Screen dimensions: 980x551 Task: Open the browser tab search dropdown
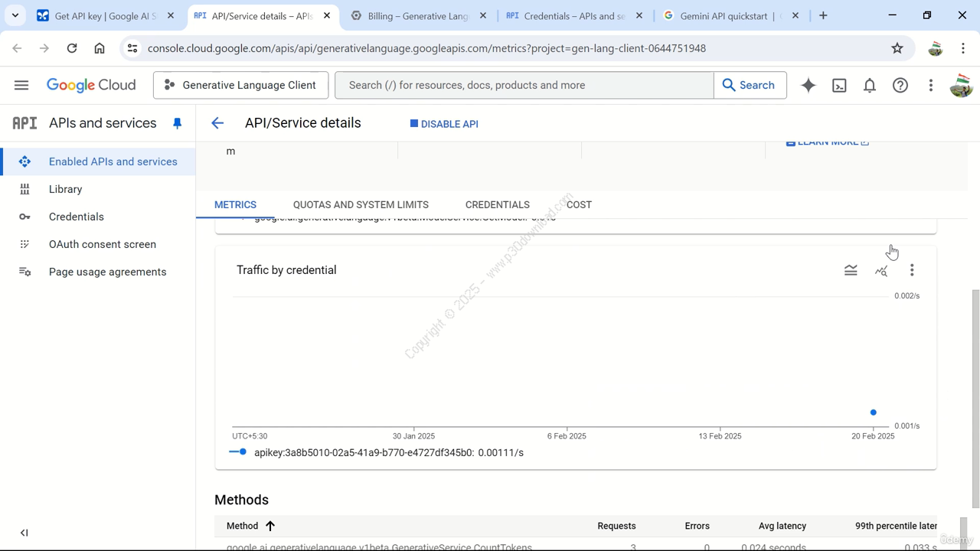point(15,15)
